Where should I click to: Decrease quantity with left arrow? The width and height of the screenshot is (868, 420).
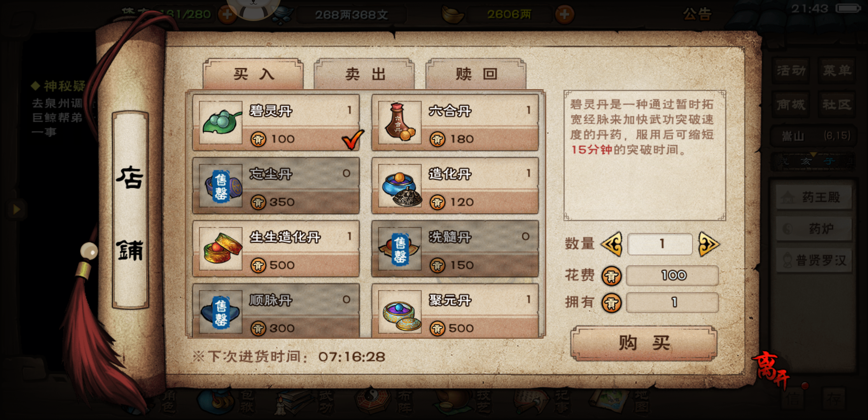[612, 244]
